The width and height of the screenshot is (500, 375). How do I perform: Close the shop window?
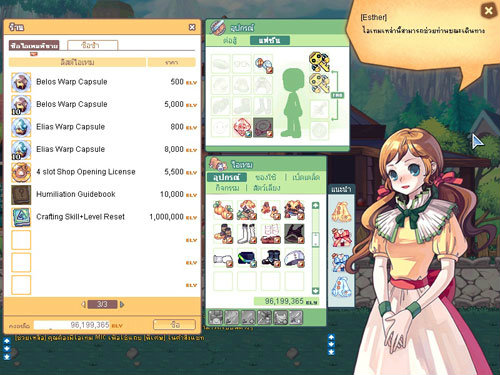(x=192, y=27)
